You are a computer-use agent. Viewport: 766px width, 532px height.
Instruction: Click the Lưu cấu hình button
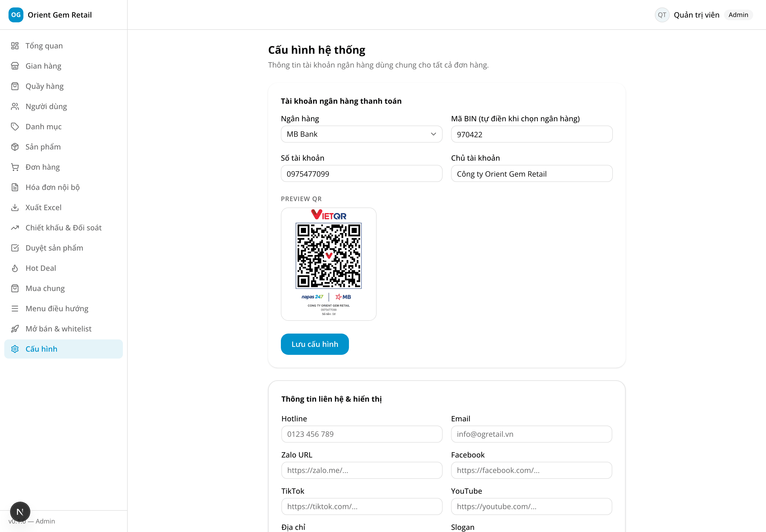[315, 344]
